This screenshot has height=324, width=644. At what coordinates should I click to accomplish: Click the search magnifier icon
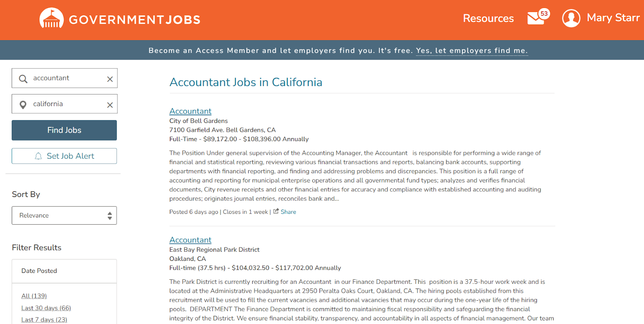tap(23, 78)
